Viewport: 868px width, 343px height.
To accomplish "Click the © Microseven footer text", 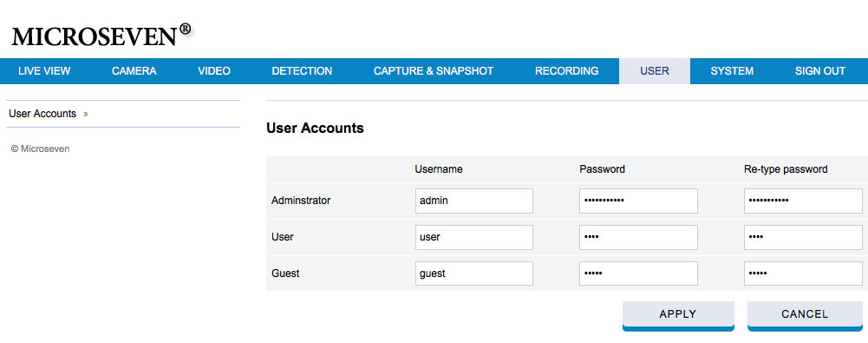I will click(41, 149).
